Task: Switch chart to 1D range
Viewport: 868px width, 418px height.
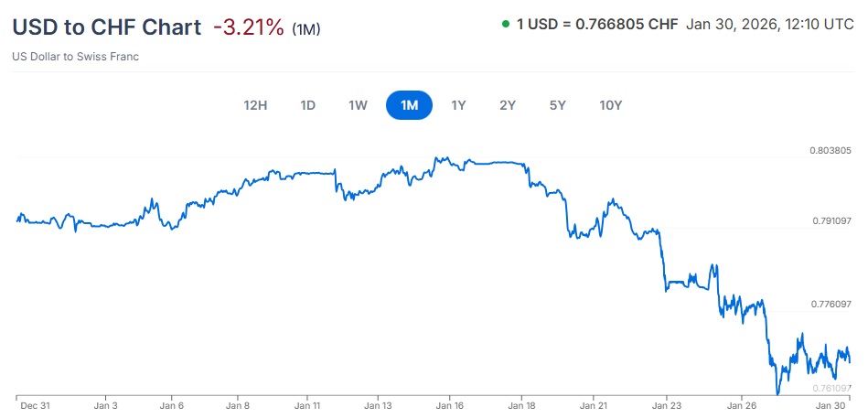Action: 308,105
